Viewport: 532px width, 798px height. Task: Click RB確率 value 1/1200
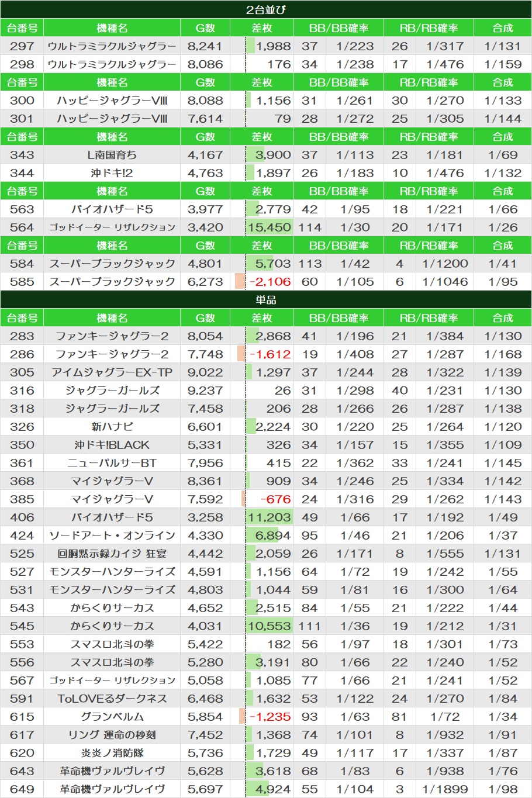pyautogui.click(x=445, y=264)
